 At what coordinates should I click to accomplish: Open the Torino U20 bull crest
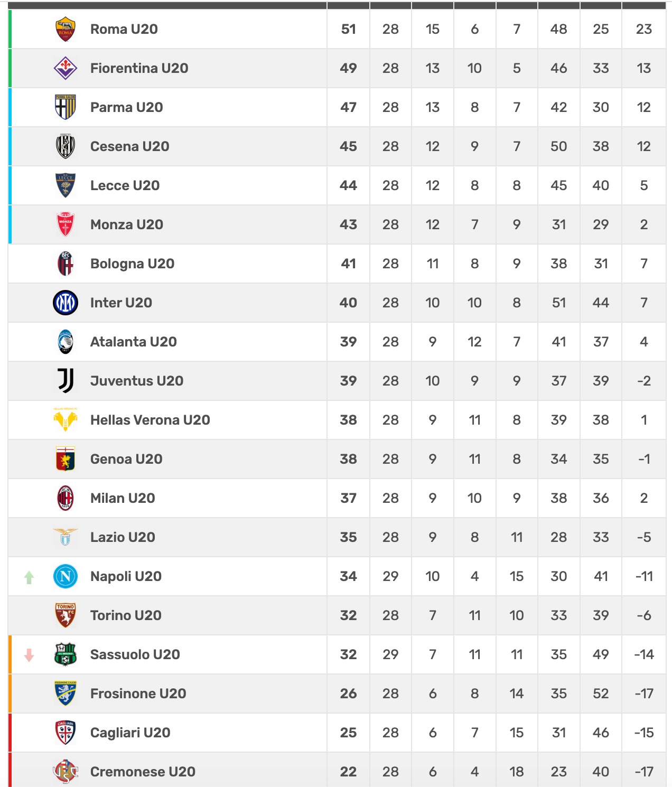pyautogui.click(x=66, y=615)
